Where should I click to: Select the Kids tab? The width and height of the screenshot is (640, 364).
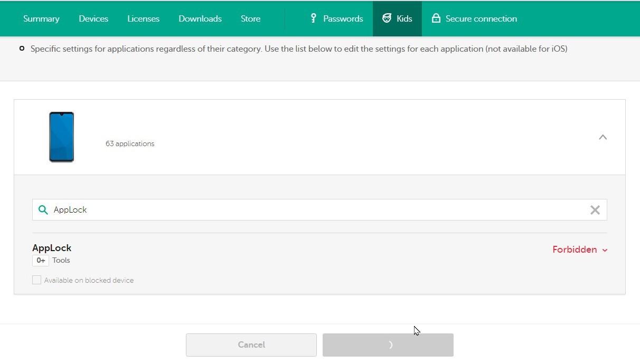(x=397, y=18)
